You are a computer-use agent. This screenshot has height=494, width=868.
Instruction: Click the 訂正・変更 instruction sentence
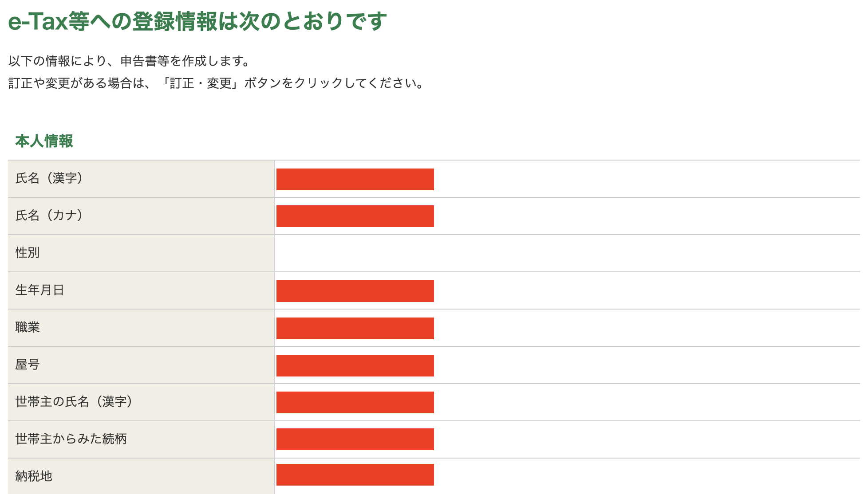217,83
